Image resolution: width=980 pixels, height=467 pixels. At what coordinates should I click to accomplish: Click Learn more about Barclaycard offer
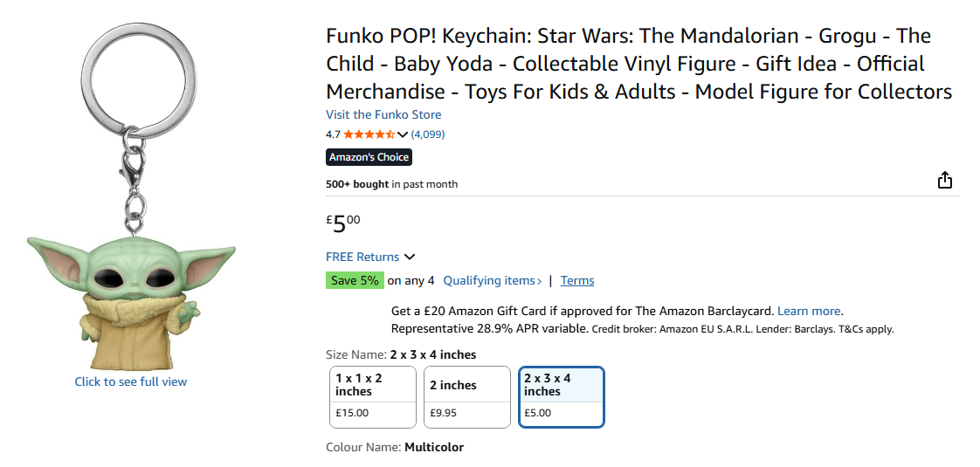[x=809, y=311]
